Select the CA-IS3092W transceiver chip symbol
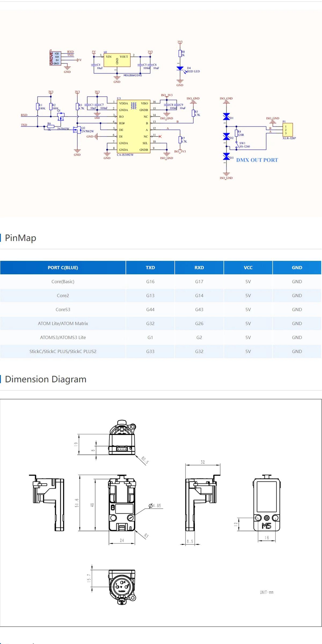The image size is (322, 644). pos(134,126)
